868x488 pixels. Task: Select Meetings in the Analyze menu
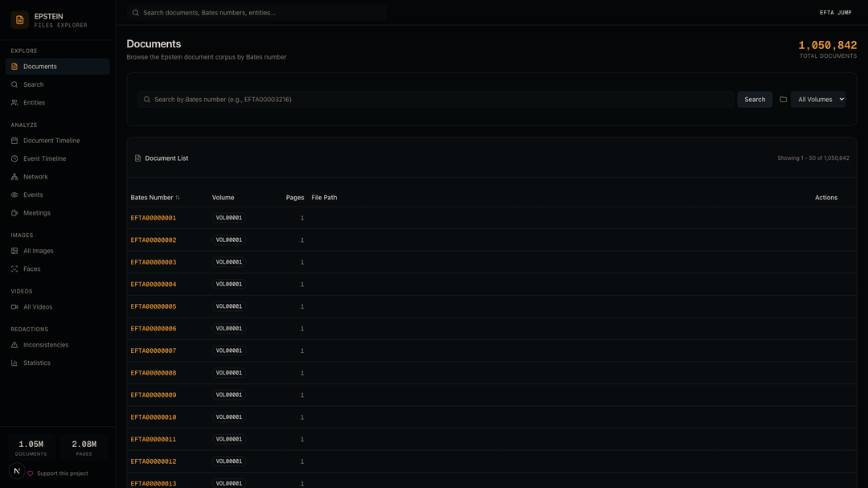pyautogui.click(x=37, y=213)
